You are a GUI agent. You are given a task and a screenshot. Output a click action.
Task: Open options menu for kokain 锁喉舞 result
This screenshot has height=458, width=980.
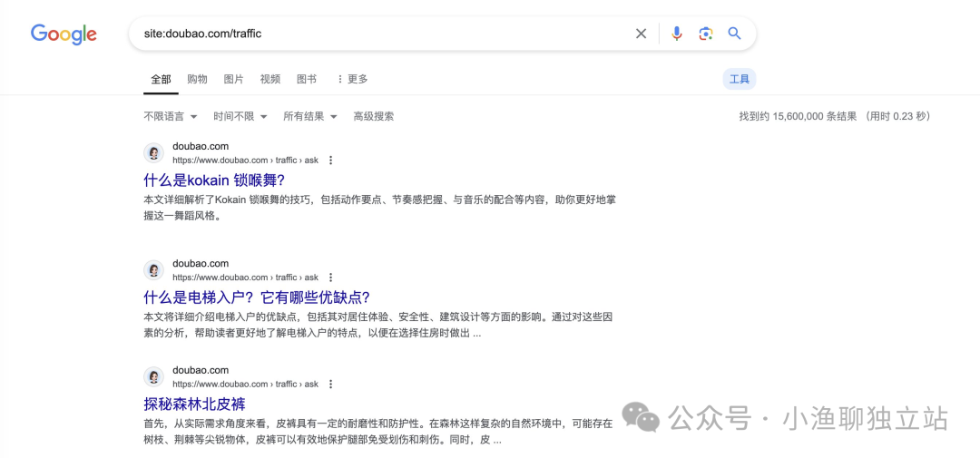[330, 161]
